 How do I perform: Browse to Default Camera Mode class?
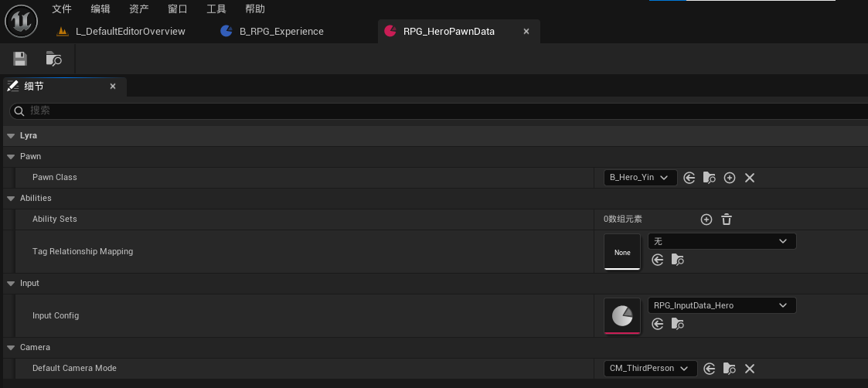pyautogui.click(x=730, y=369)
